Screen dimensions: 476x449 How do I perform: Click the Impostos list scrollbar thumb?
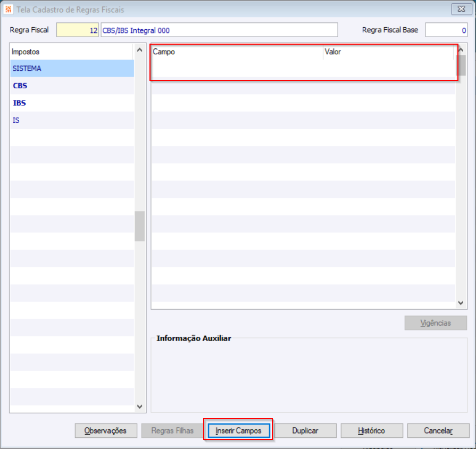click(x=140, y=226)
